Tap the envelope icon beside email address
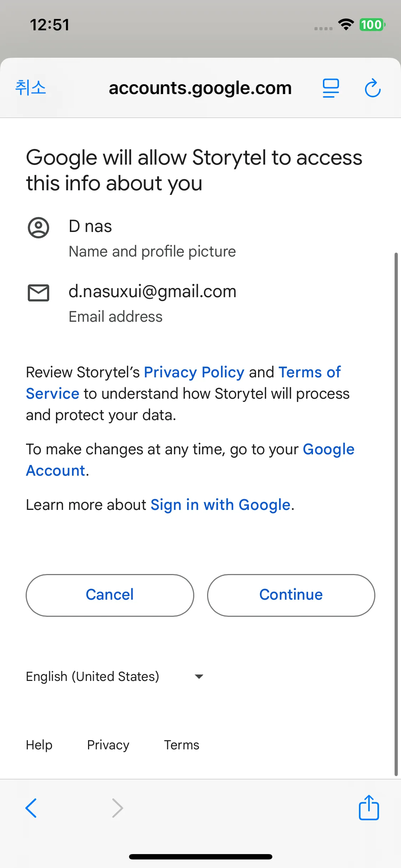Viewport: 401px width, 868px height. click(x=38, y=293)
